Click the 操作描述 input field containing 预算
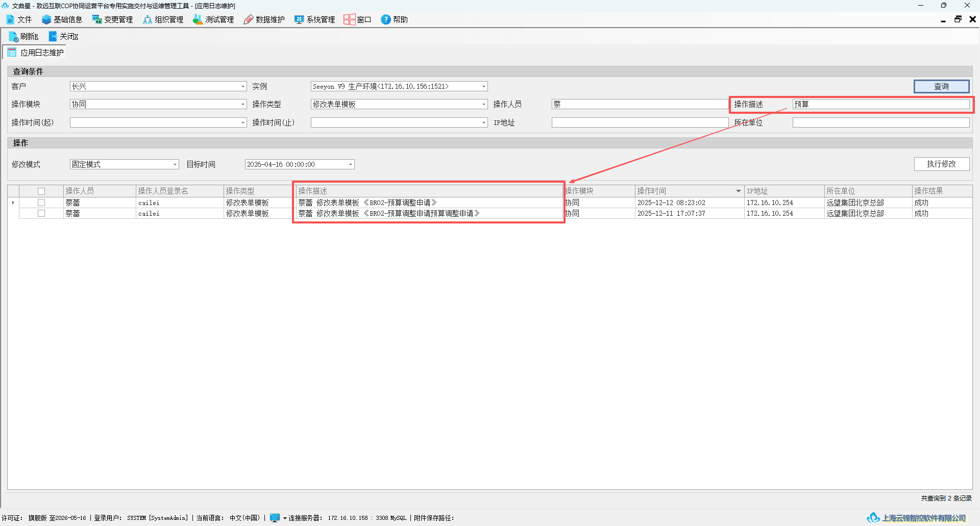Screen dimensions: 980x526 point(880,104)
